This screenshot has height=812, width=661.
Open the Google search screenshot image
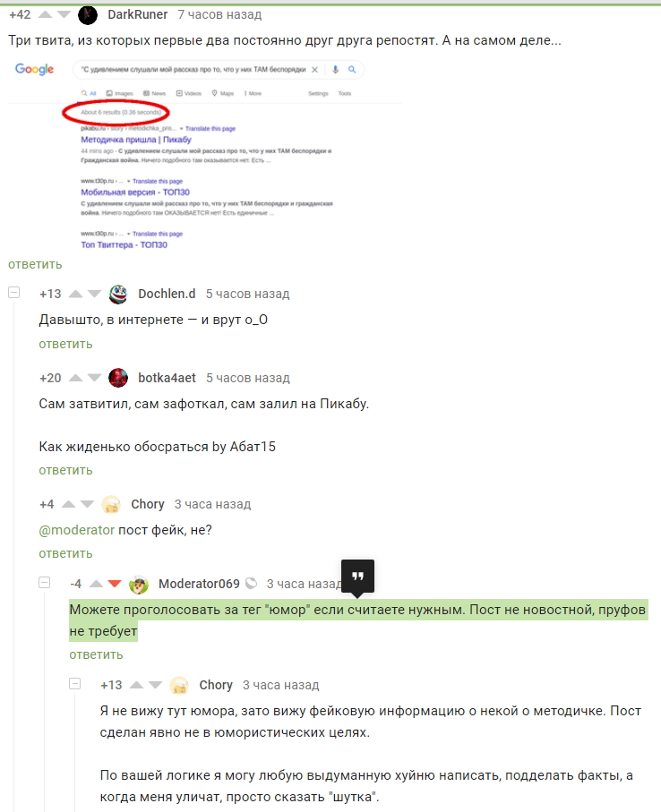click(x=205, y=154)
